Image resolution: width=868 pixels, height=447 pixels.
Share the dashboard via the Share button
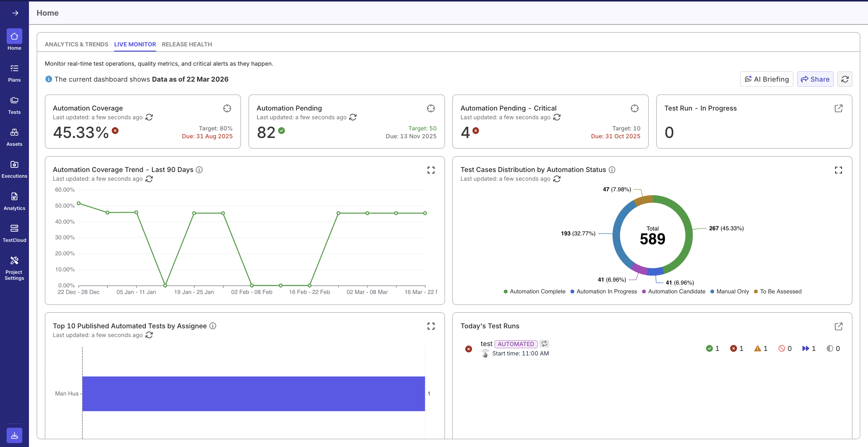pyautogui.click(x=815, y=79)
